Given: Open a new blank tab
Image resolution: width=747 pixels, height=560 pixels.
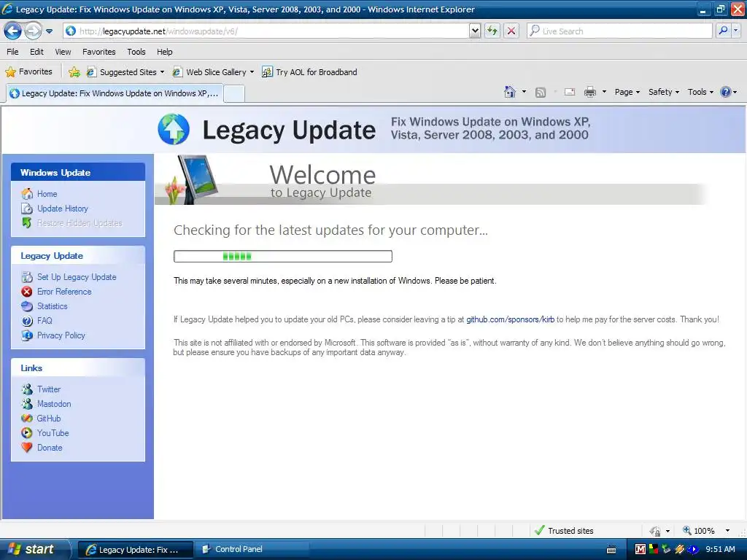Looking at the screenshot, I should tap(234, 94).
